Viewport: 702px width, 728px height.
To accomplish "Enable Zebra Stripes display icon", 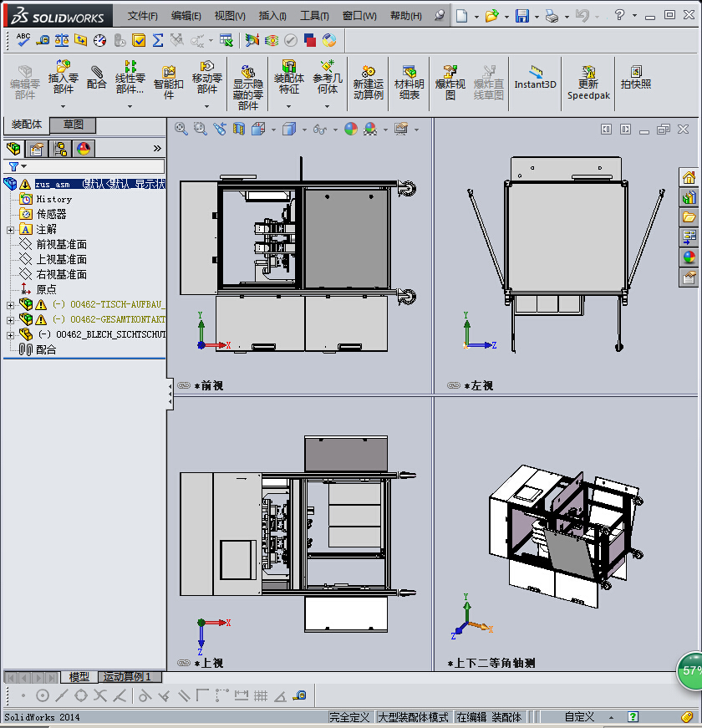I will (x=272, y=40).
